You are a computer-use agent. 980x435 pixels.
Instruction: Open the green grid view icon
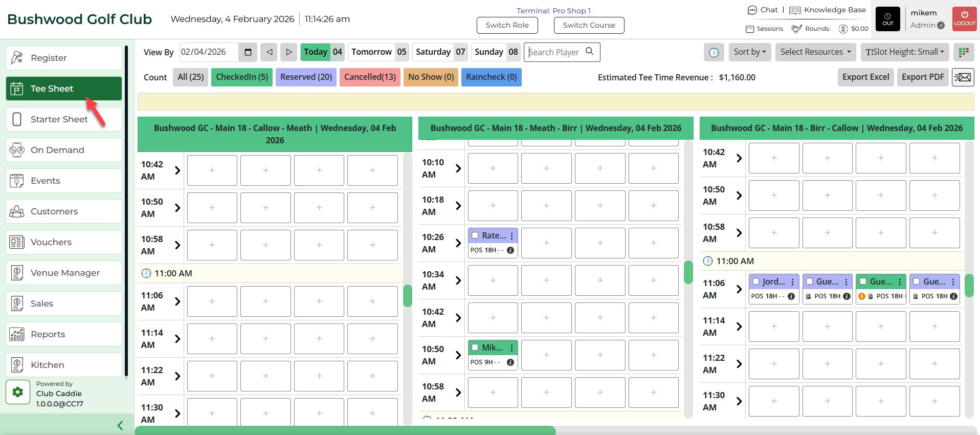pos(964,52)
